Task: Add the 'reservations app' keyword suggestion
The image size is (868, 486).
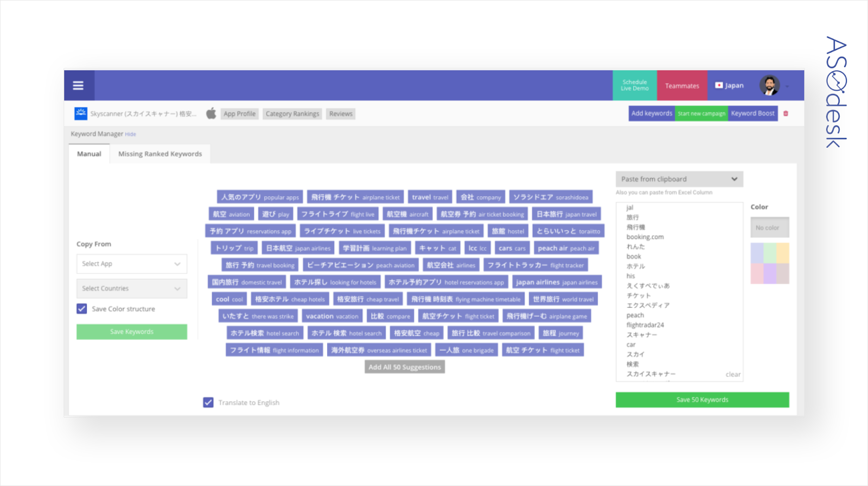Action: [x=251, y=231]
